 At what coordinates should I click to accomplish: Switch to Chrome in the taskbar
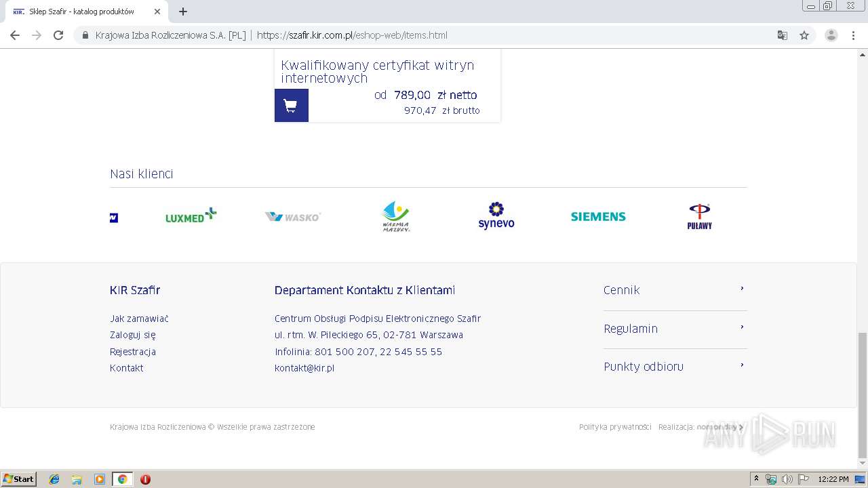point(122,479)
